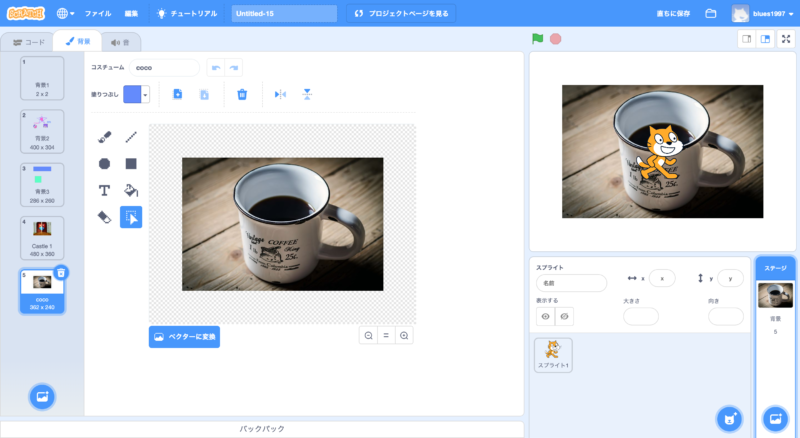This screenshot has height=438, width=800.
Task: Open the fill color dropdown
Action: click(146, 94)
